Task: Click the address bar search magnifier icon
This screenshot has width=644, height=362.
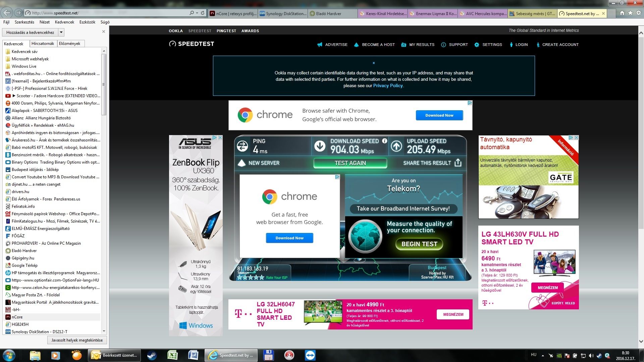Action: coord(192,13)
